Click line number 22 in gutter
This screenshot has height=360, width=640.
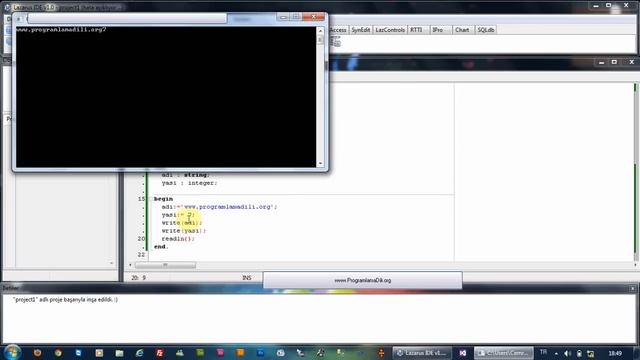[141, 255]
